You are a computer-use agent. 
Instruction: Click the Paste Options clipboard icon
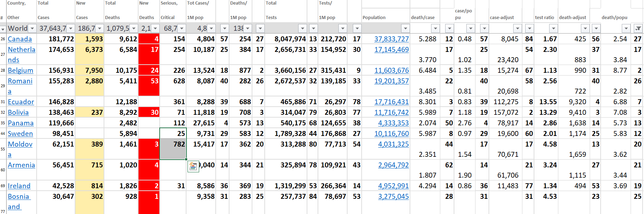(x=193, y=166)
